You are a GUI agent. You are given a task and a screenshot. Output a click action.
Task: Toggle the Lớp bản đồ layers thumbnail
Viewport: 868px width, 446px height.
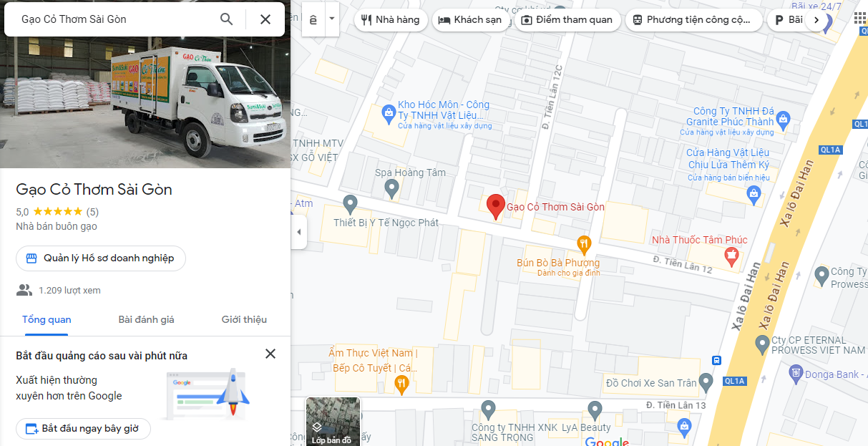tap(333, 422)
